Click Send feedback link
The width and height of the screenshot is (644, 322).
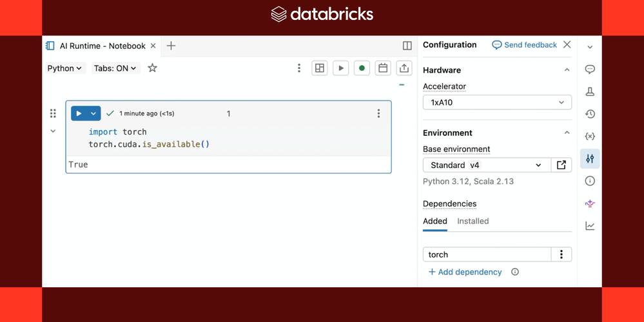tap(525, 44)
